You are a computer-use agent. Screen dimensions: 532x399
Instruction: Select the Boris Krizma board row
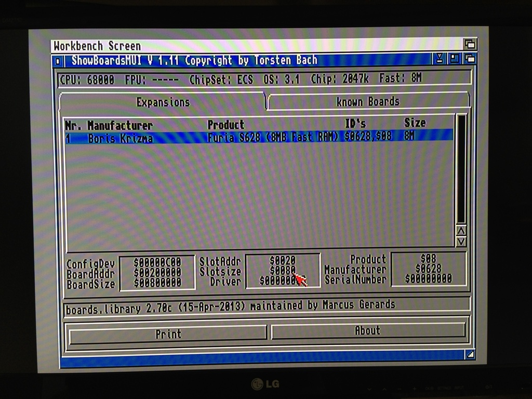click(259, 137)
